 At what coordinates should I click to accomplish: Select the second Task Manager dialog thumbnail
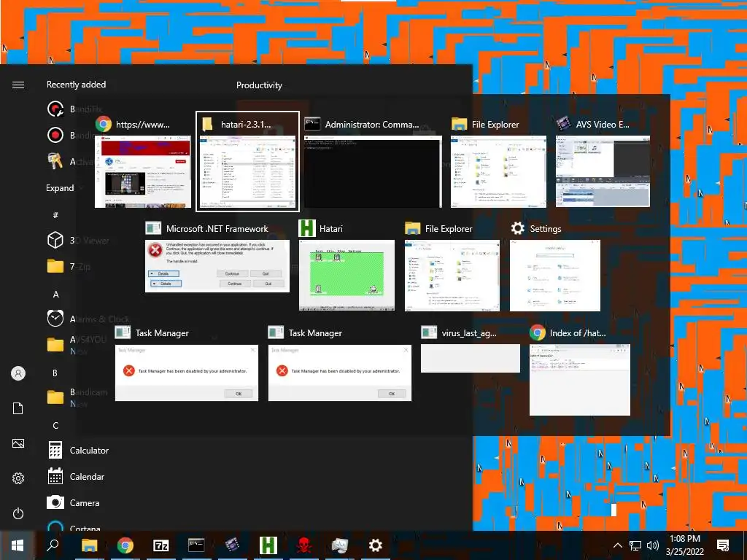340,373
